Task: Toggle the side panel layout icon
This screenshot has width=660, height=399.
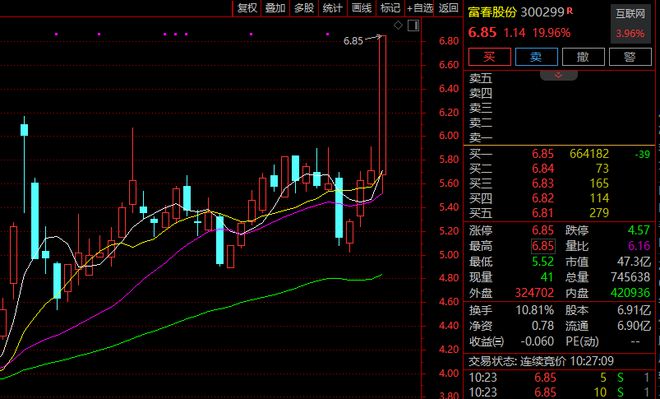Action: click(414, 26)
